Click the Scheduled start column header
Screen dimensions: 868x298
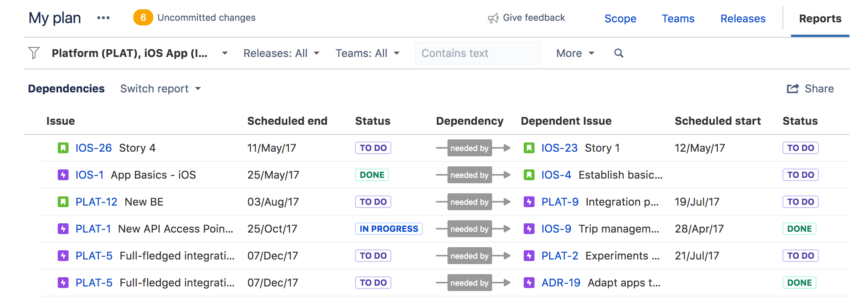(x=718, y=121)
